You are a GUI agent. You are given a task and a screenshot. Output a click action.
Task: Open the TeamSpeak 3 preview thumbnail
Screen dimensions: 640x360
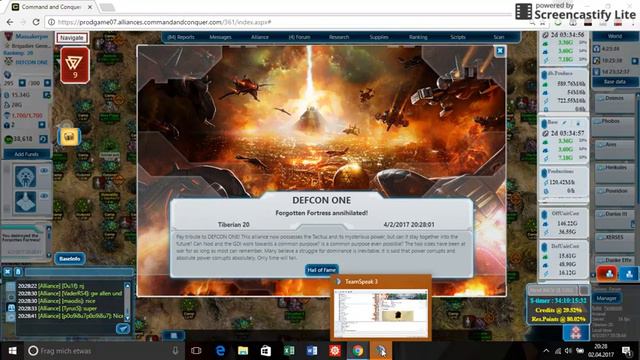pyautogui.click(x=381, y=313)
